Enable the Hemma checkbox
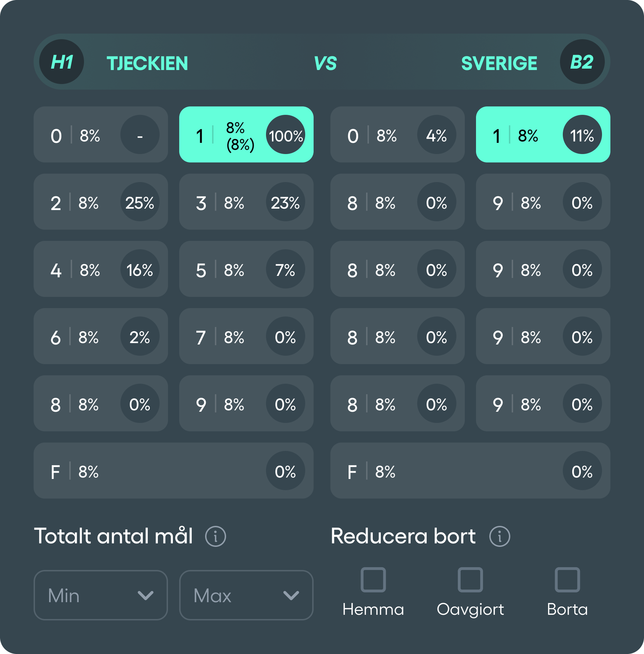This screenshot has width=644, height=654. (x=374, y=579)
